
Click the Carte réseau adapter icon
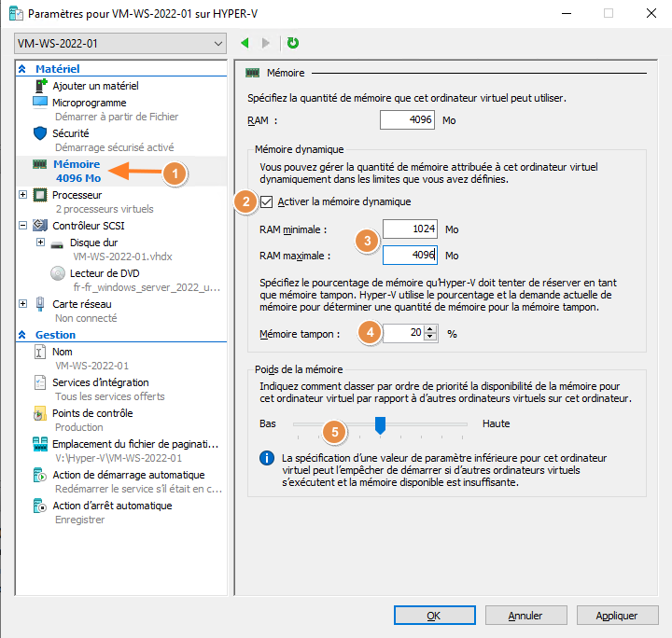(x=40, y=303)
